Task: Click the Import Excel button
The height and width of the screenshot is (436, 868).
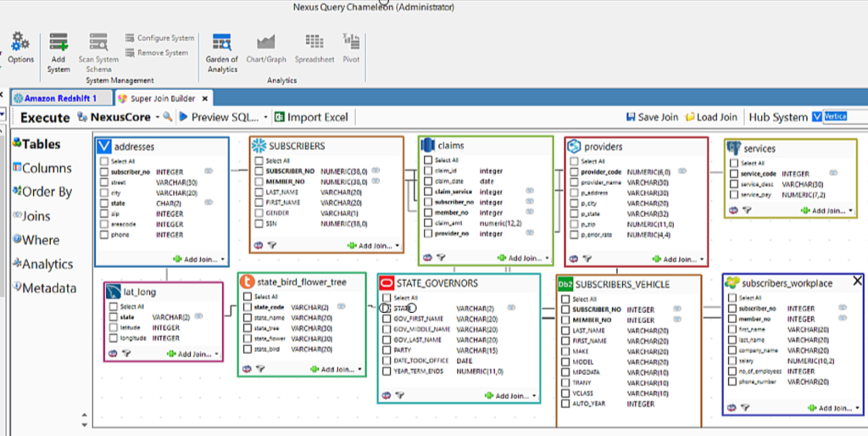Action: pyautogui.click(x=312, y=117)
